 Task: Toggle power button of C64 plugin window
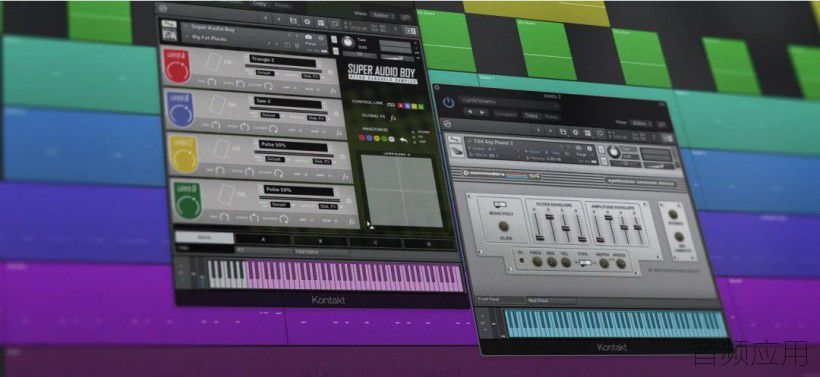(449, 102)
